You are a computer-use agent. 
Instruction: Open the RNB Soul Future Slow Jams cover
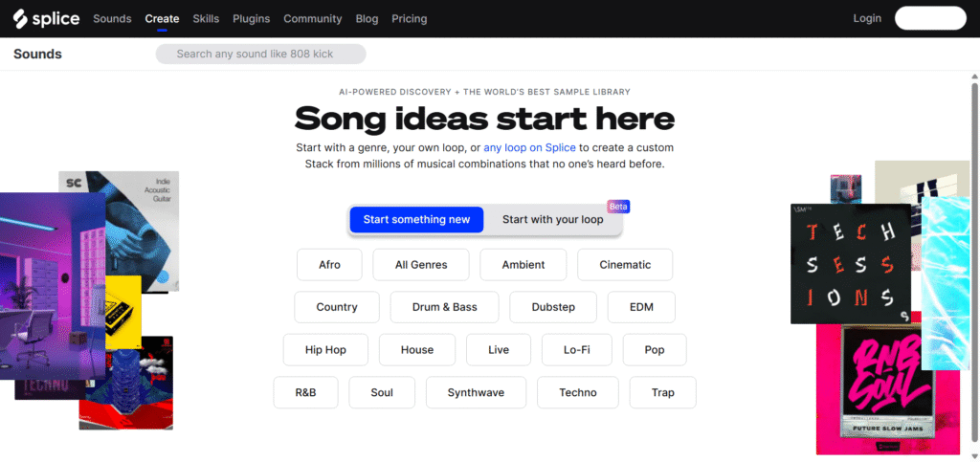point(889,382)
